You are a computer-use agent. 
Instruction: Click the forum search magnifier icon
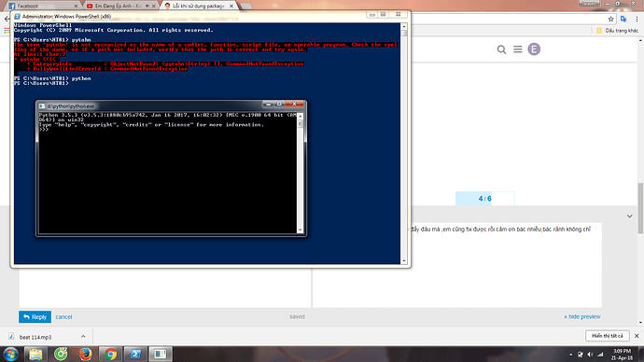501,49
